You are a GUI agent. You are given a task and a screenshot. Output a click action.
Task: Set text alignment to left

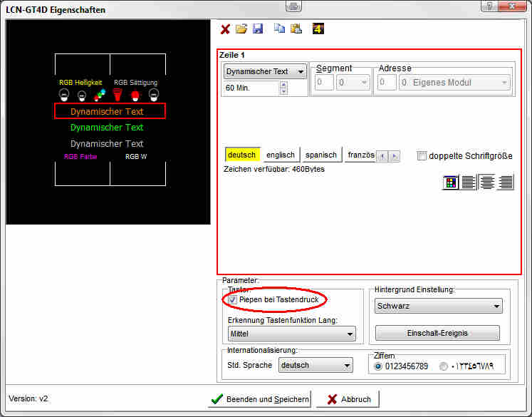469,182
